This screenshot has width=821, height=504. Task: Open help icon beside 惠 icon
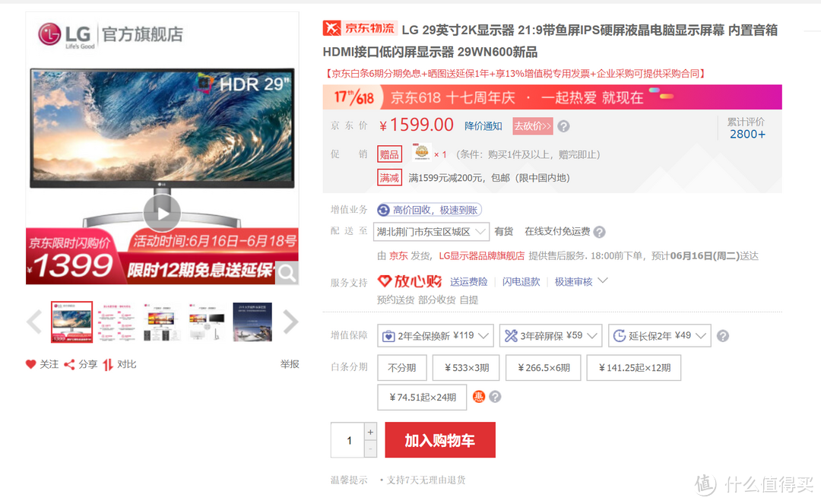pos(495,397)
